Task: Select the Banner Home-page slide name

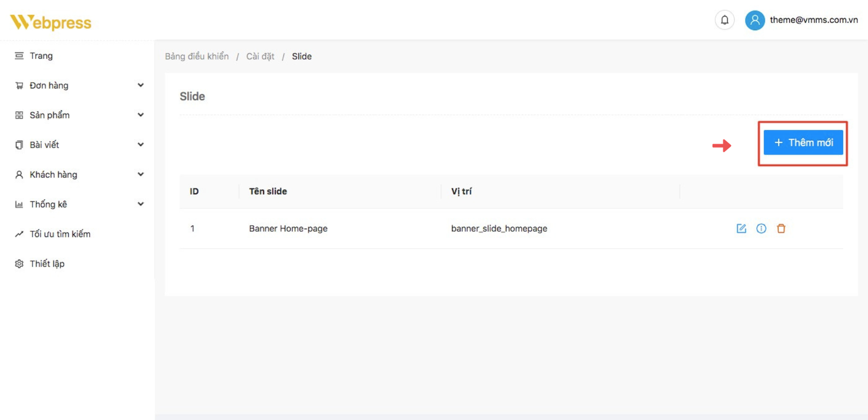Action: (x=288, y=229)
